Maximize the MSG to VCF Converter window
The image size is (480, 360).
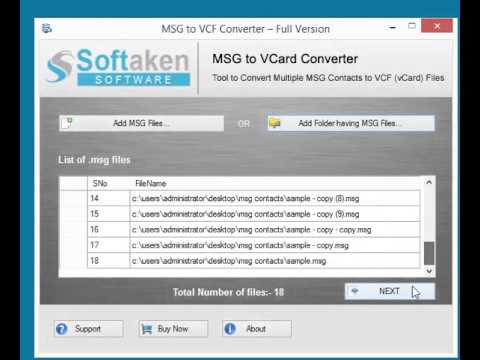tap(412, 26)
